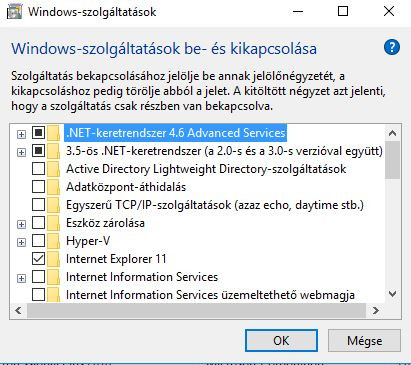411x365 pixels.
Task: Click the Internet Explorer 11 folder icon
Action: pos(53,259)
